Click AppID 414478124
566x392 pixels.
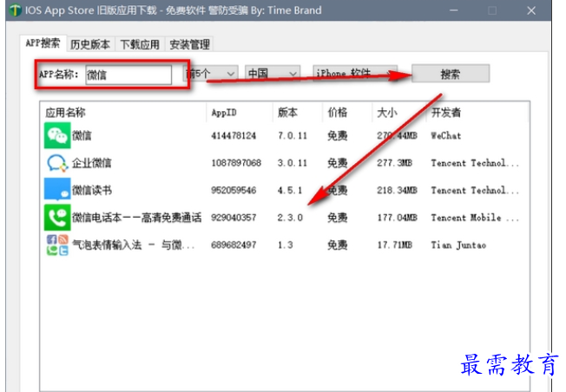[x=234, y=135]
